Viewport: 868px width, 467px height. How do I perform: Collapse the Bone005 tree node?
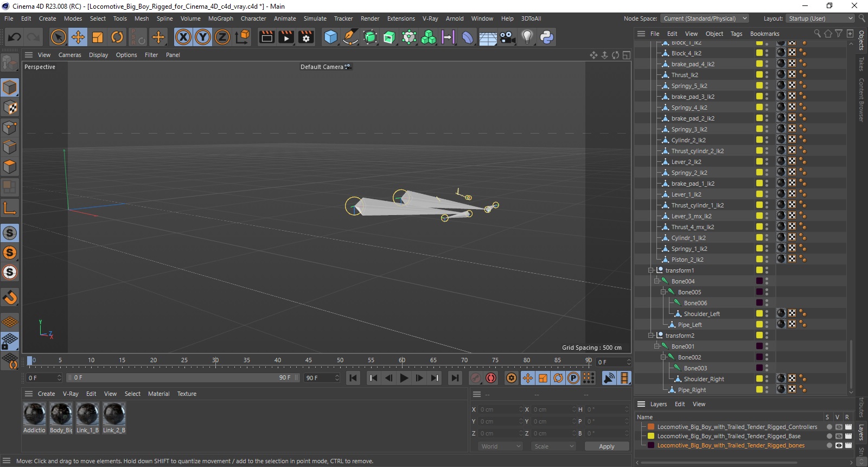663,292
